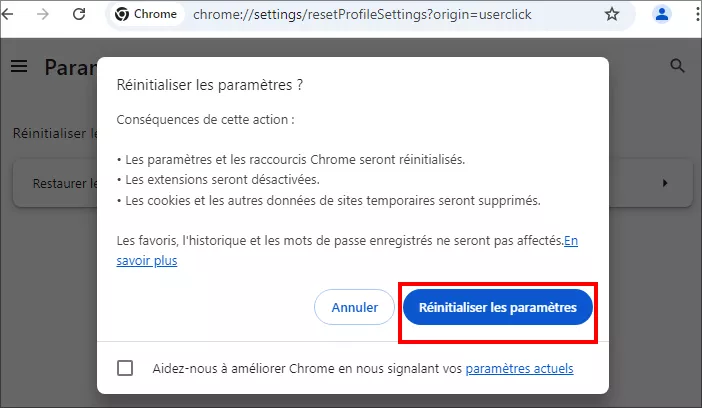Open the paramètres actuels link
This screenshot has width=702, height=408.
519,368
